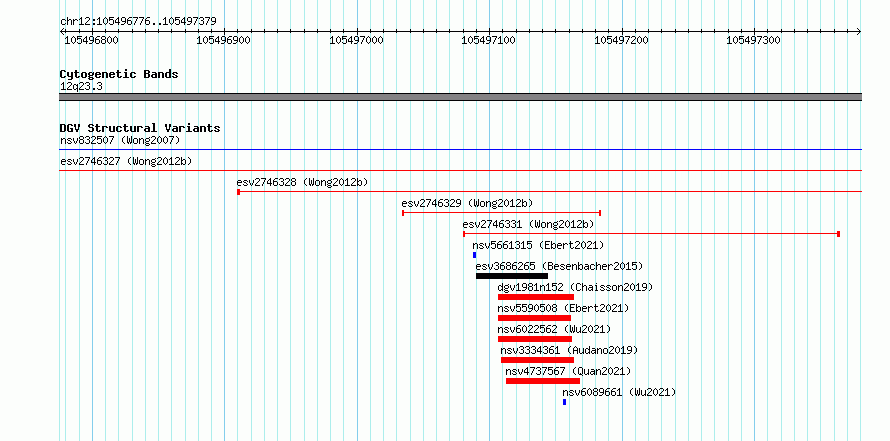Click the red esv2746327 variant line

tap(460, 170)
